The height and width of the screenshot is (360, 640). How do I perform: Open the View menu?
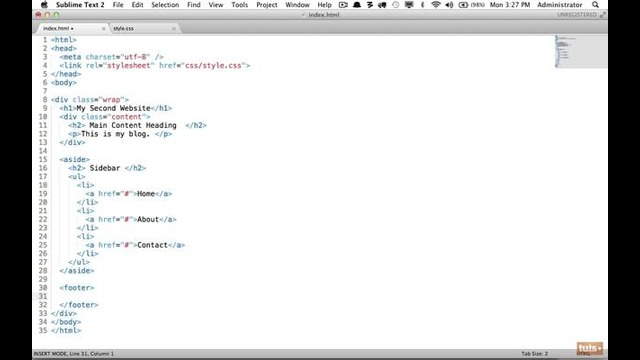tap(216, 5)
